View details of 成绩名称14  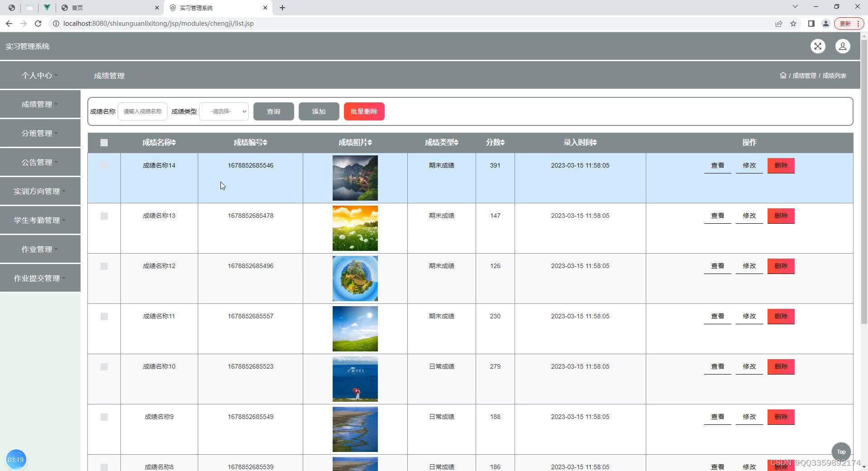pyautogui.click(x=718, y=166)
